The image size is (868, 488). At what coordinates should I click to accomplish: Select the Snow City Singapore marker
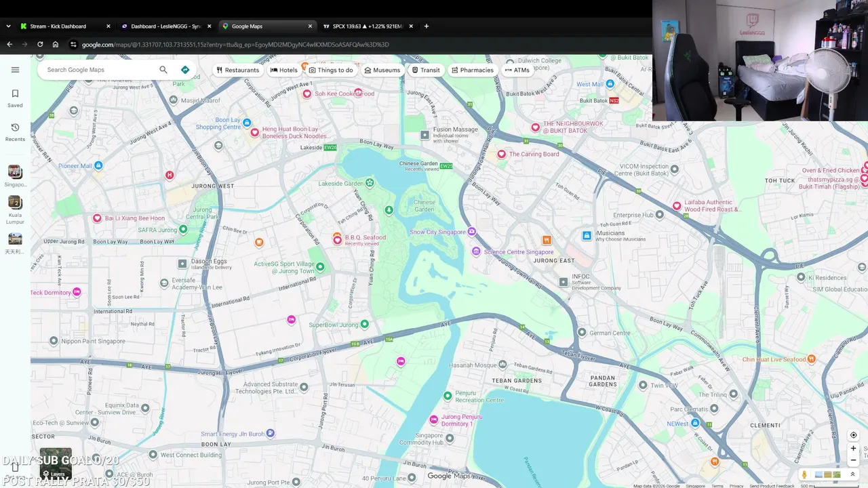click(x=472, y=232)
